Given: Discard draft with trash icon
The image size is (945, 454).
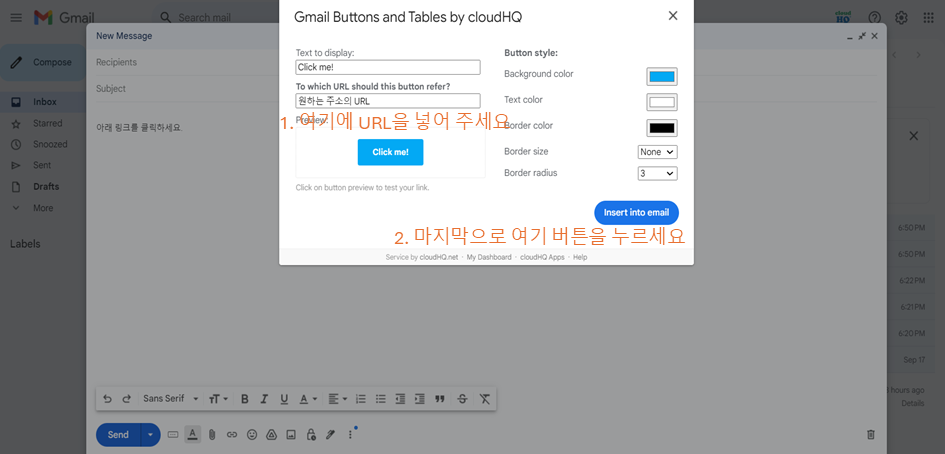Looking at the screenshot, I should [x=870, y=434].
